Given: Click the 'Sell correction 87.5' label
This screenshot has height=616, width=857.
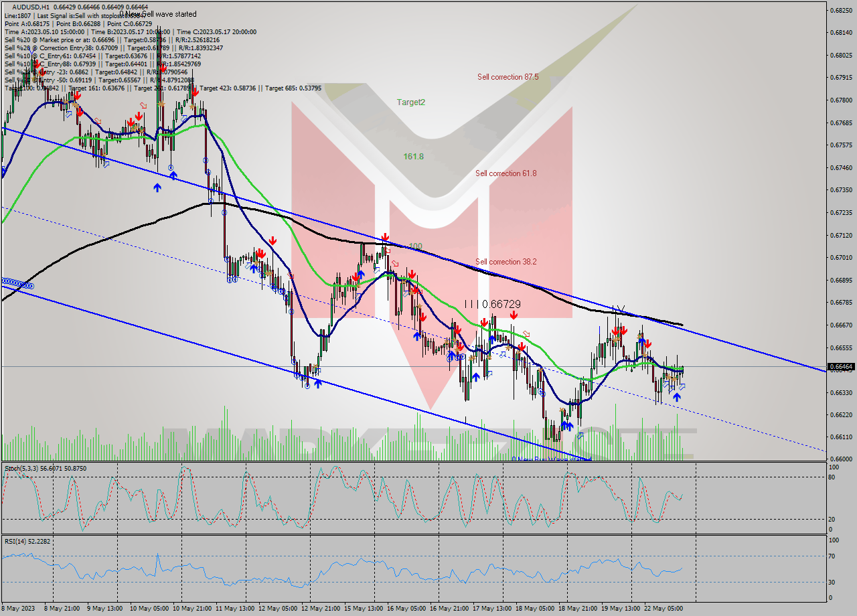Looking at the screenshot, I should [508, 77].
